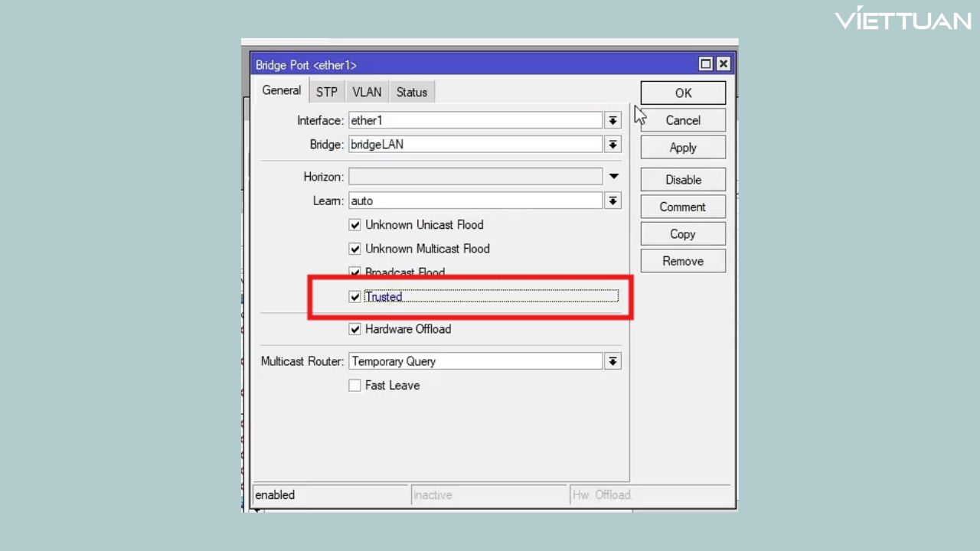Click the Apply button

[683, 148]
